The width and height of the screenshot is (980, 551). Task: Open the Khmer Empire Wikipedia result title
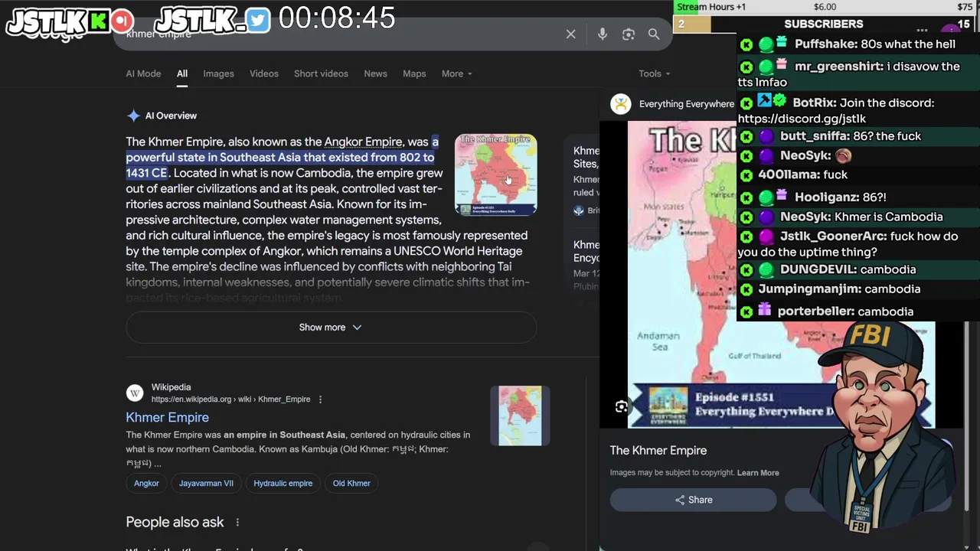167,417
